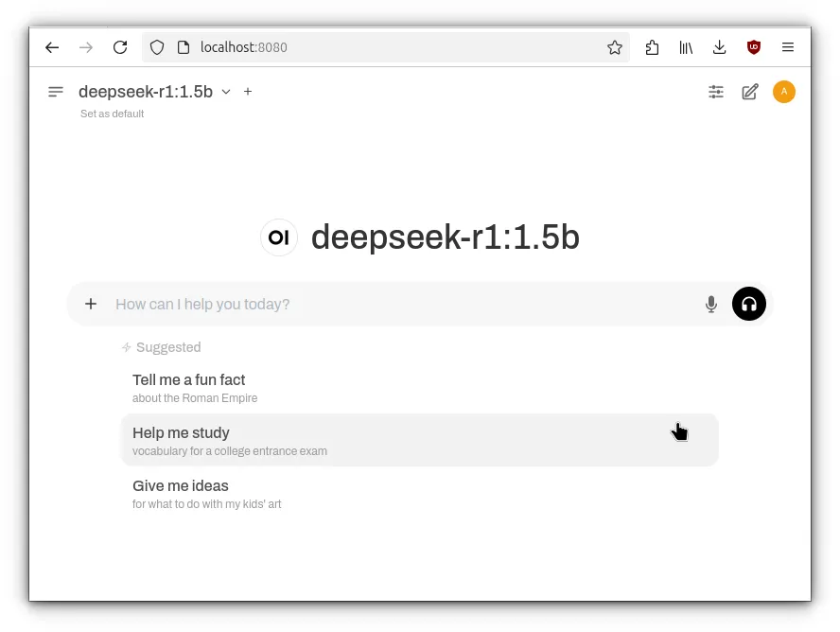This screenshot has height=632, width=840.
Task: Open the browser hamburger menu
Action: coord(788,47)
